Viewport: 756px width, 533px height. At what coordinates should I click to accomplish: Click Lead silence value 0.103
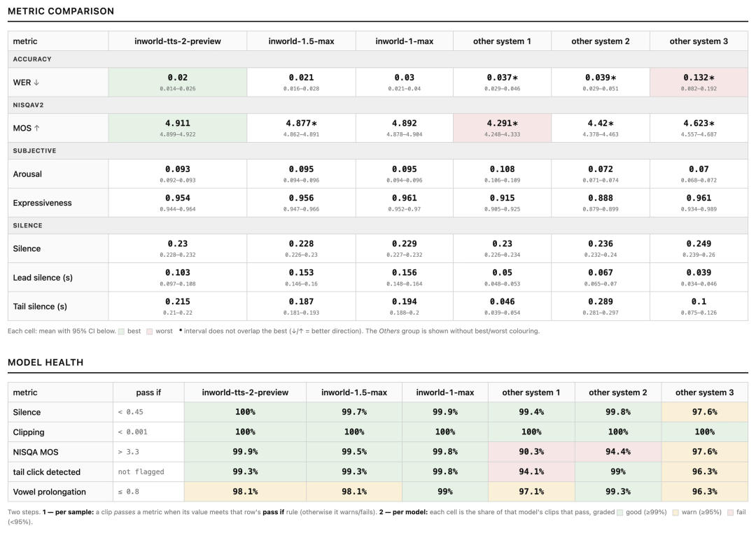click(177, 273)
